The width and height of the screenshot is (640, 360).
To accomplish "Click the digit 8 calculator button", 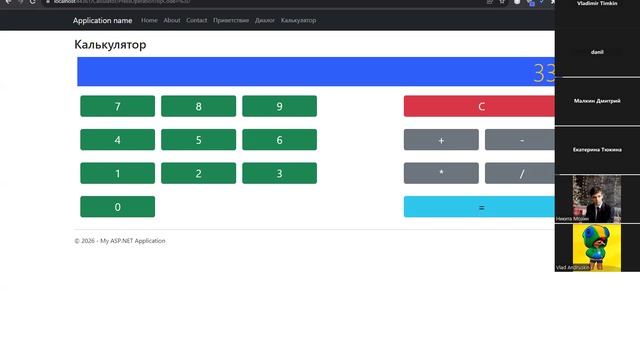I will (198, 106).
